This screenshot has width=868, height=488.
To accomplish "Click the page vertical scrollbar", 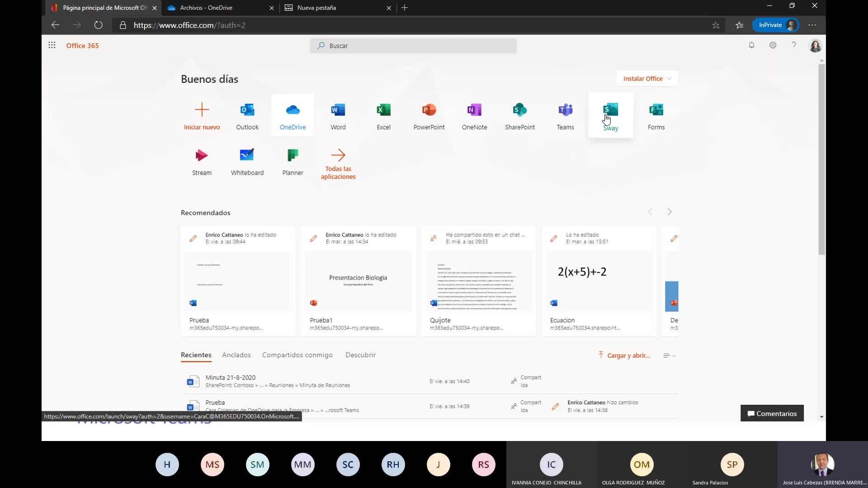I will pyautogui.click(x=821, y=158).
